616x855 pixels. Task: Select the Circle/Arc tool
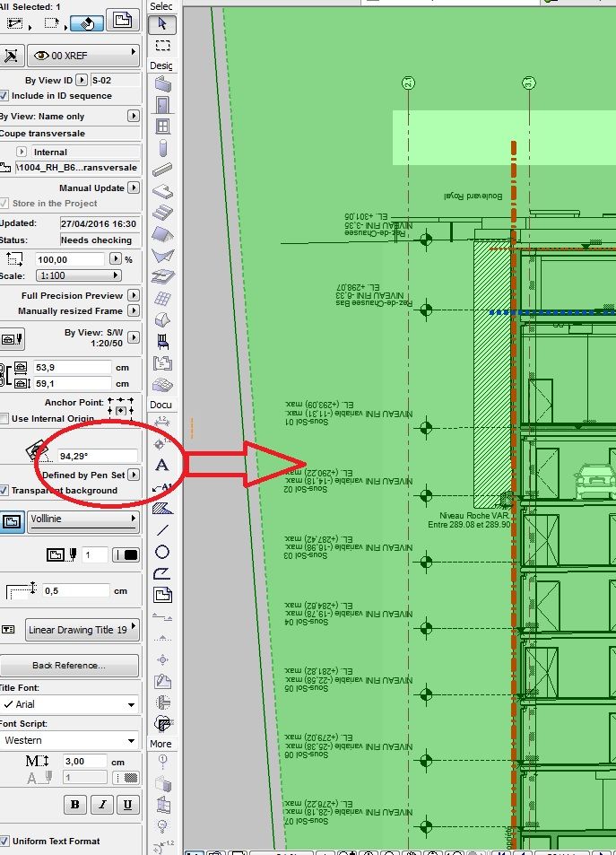[x=162, y=552]
